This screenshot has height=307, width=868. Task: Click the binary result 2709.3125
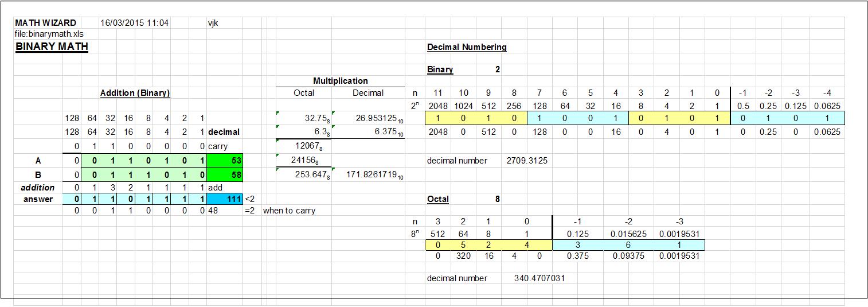tap(526, 161)
